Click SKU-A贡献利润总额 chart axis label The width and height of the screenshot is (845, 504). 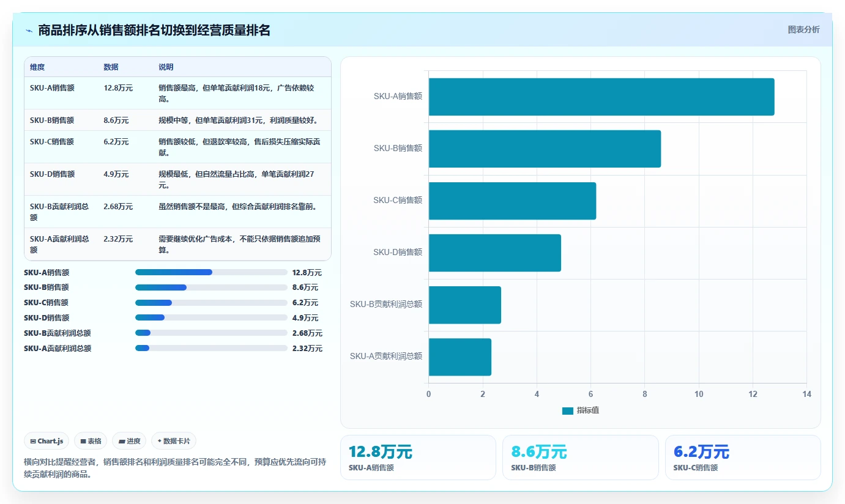point(386,357)
